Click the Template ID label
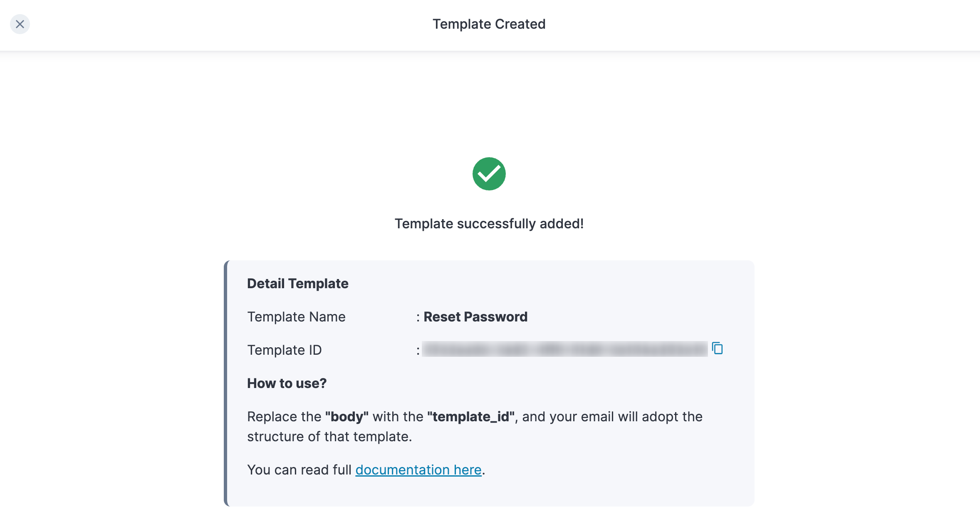The height and width of the screenshot is (519, 980). tap(285, 350)
